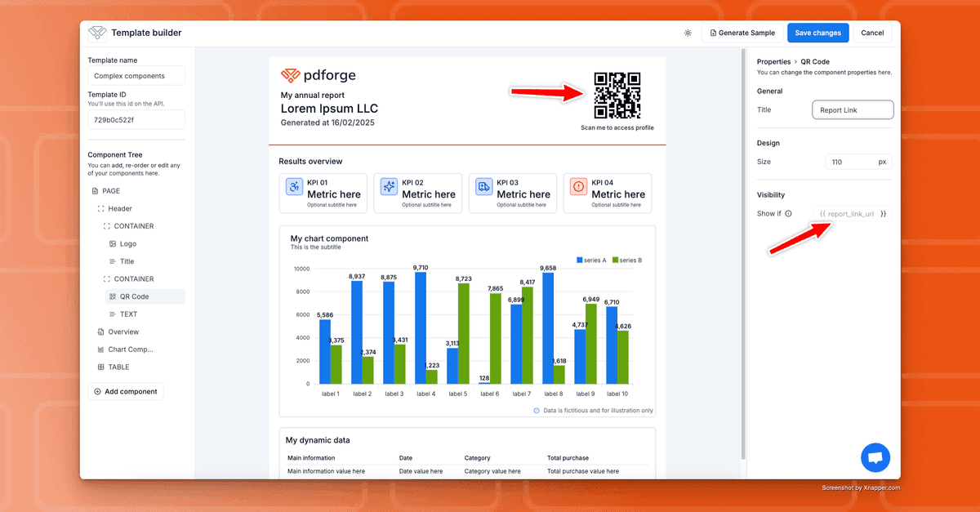
Task: Click the KPI 03 delivery truck icon
Action: point(483,187)
